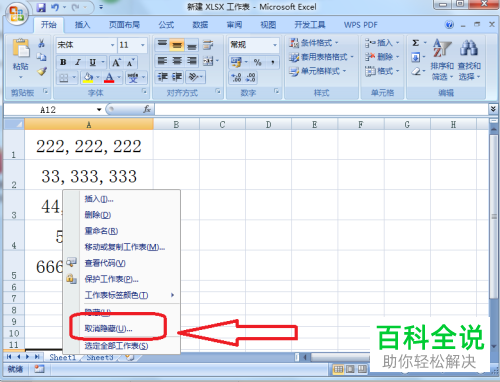Undo the last action

pos(55,7)
